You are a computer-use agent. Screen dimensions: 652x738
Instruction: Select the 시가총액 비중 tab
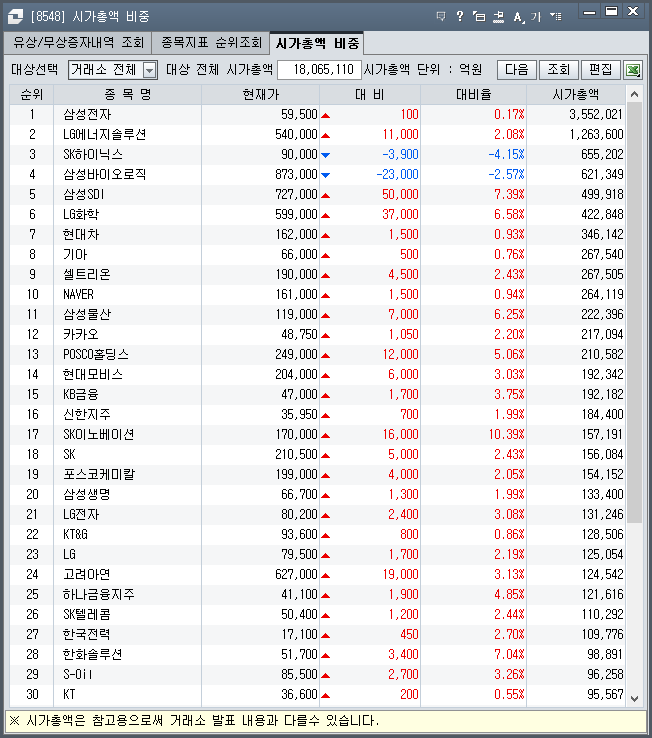(x=317, y=43)
